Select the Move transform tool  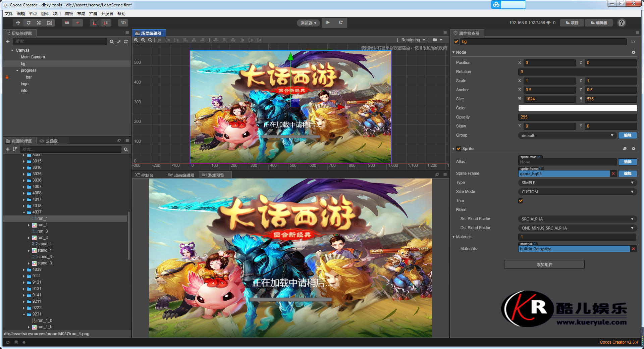18,23
